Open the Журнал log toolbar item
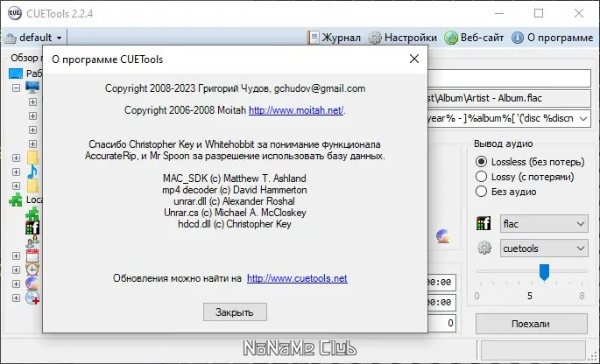The width and height of the screenshot is (600, 364). click(x=334, y=38)
